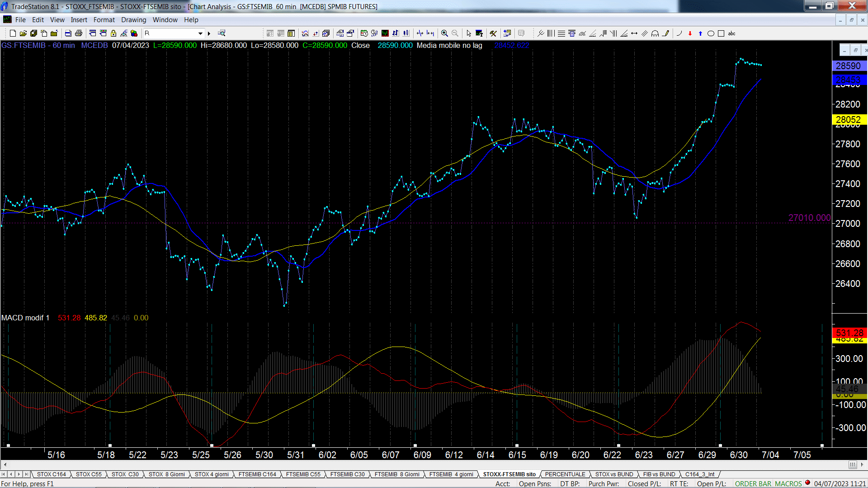The width and height of the screenshot is (868, 488).
Task: Select the vertical time lines tool
Action: click(x=551, y=33)
